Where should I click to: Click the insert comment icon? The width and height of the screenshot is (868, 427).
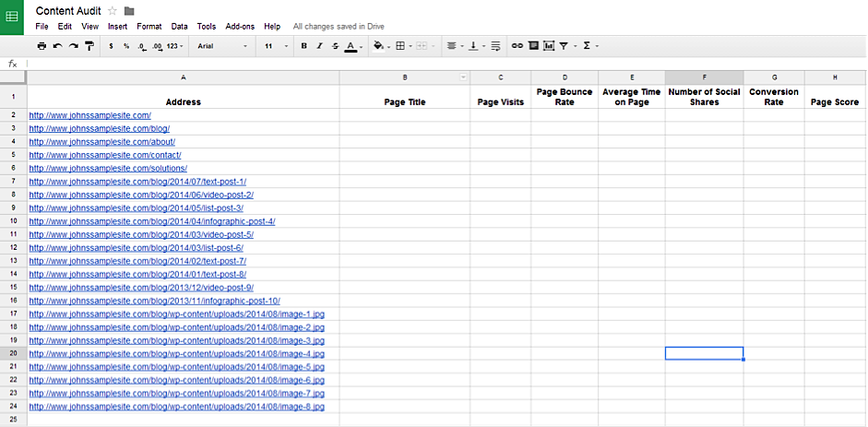(533, 45)
